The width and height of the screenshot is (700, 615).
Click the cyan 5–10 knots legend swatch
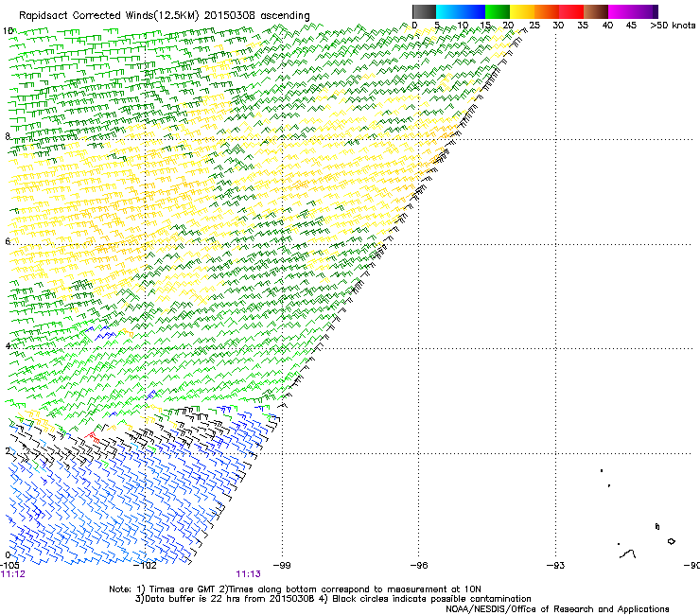(448, 11)
